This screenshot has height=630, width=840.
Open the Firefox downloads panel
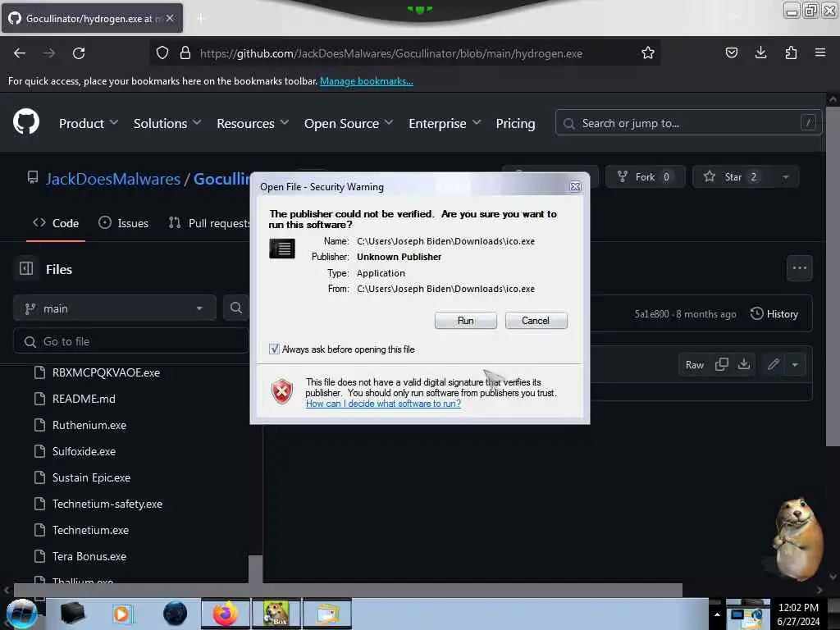coord(760,52)
